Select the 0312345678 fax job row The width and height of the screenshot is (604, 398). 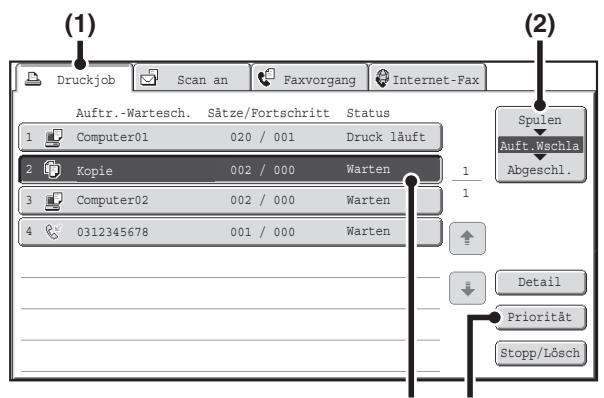(x=230, y=232)
